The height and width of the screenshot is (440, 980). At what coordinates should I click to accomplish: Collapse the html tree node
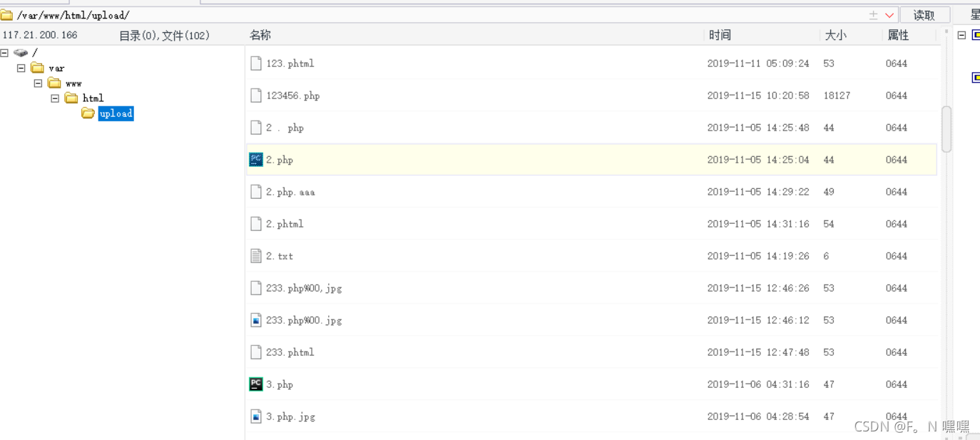click(55, 98)
